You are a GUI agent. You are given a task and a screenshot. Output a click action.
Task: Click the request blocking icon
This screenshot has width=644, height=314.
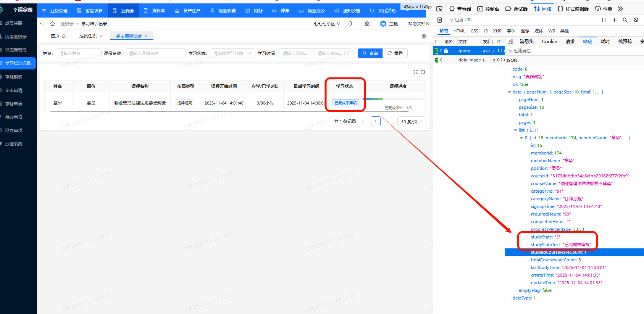point(636,20)
